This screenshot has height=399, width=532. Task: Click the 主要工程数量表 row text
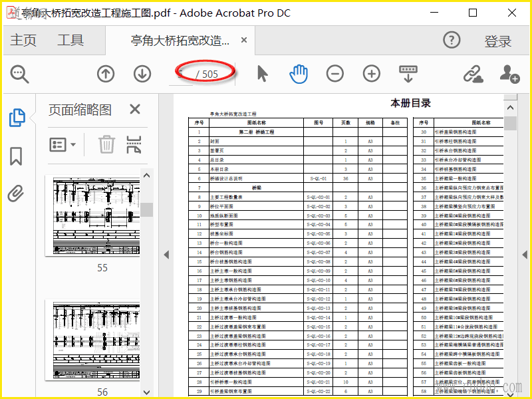pos(226,197)
